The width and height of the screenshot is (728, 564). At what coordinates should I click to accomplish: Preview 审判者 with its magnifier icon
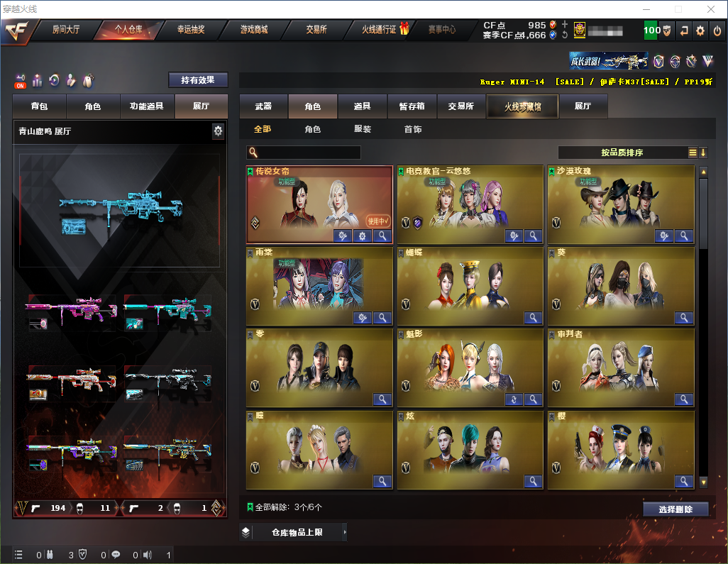(x=684, y=399)
